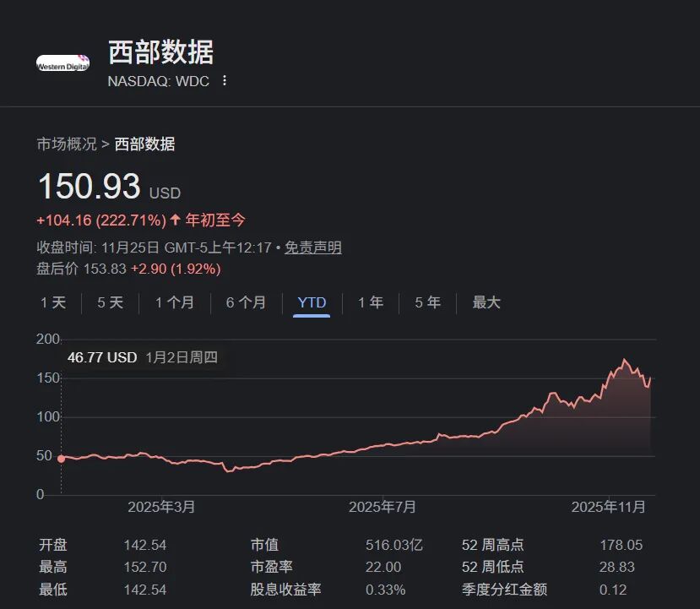Viewport: 700px width, 609px height.
Task: Switch chart to 1 年 range
Action: tap(370, 302)
